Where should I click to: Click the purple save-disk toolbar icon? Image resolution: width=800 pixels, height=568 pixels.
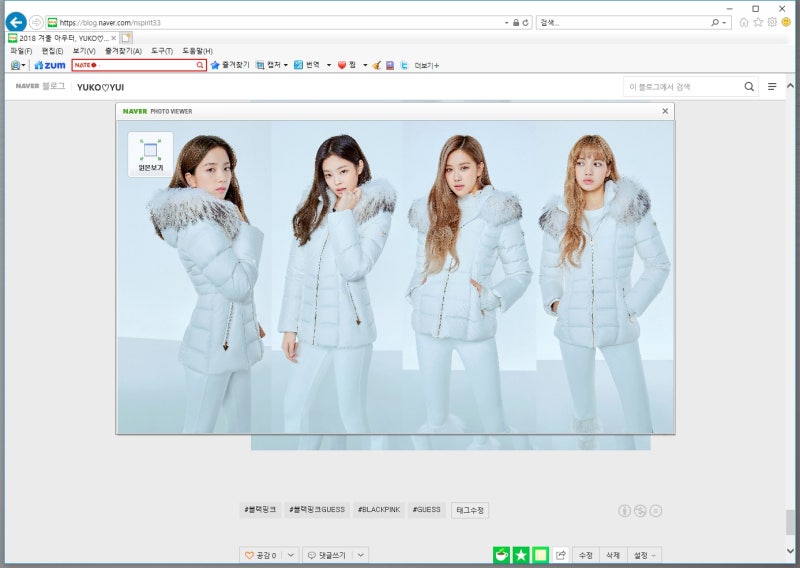[x=390, y=65]
